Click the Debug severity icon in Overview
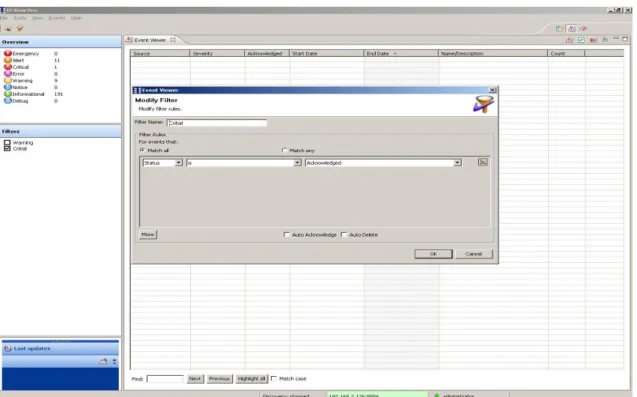Image resolution: width=637 pixels, height=397 pixels. (8, 100)
